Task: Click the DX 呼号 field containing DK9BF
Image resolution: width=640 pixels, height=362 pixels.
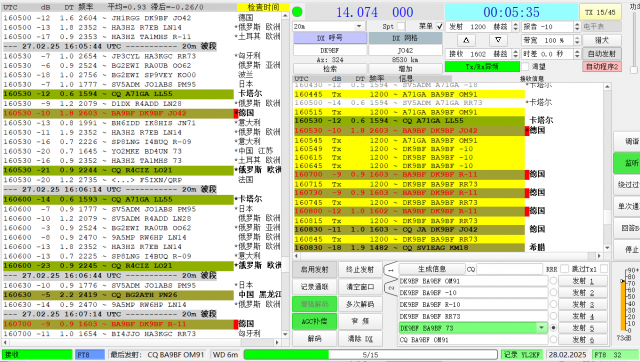Action: pyautogui.click(x=330, y=50)
